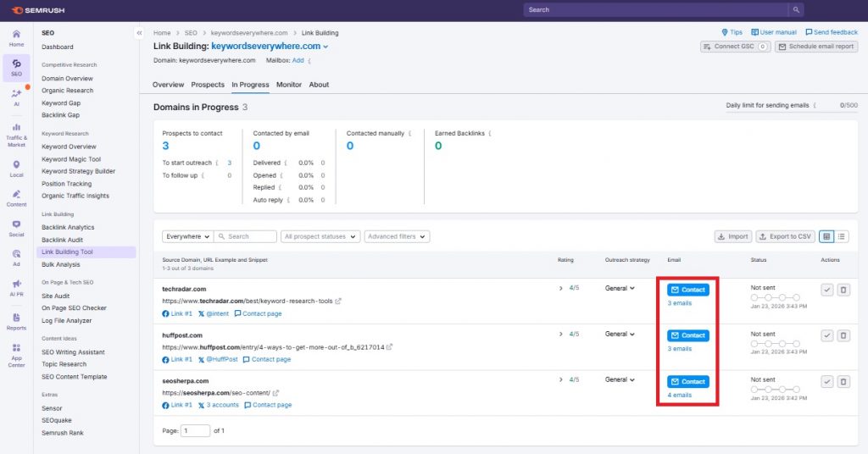Delete the huffpost.com row
Image resolution: width=868 pixels, height=454 pixels.
point(843,335)
